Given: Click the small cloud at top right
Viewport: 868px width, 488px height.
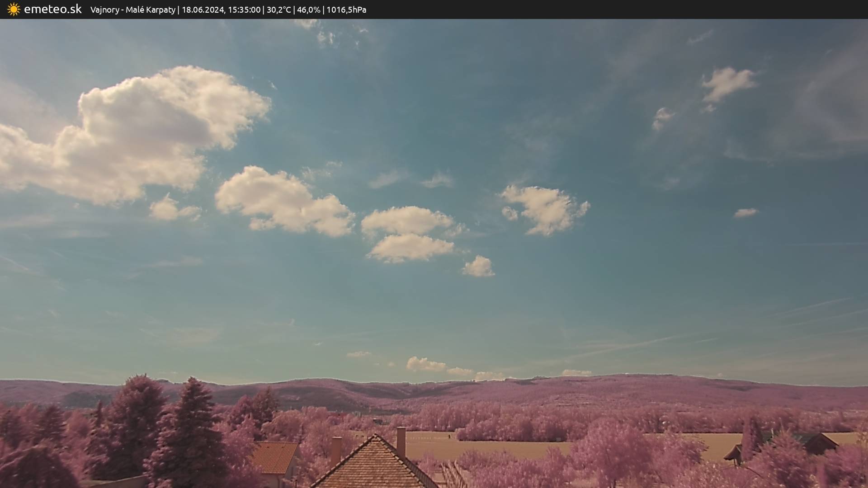Looking at the screenshot, I should coord(728,83).
